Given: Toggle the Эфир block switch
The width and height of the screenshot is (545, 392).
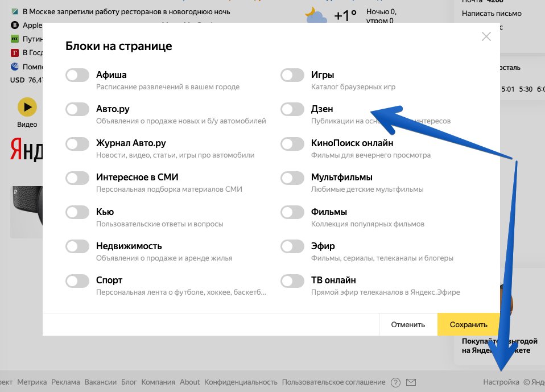Looking at the screenshot, I should pyautogui.click(x=292, y=246).
